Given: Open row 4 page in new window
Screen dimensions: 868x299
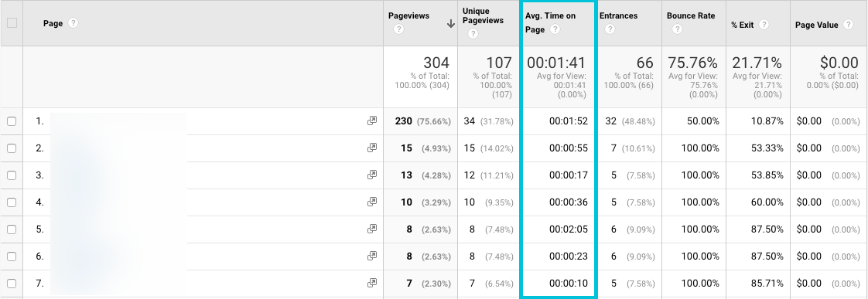Looking at the screenshot, I should [372, 202].
